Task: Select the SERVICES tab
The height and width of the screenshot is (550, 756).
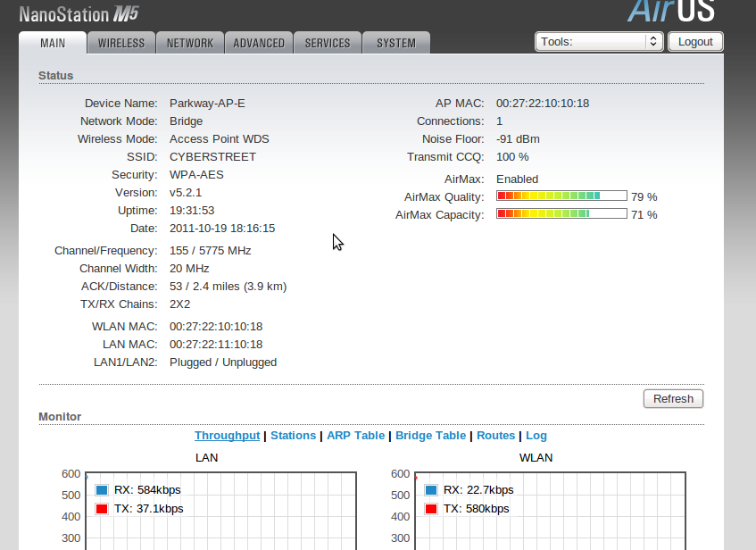Action: click(328, 43)
